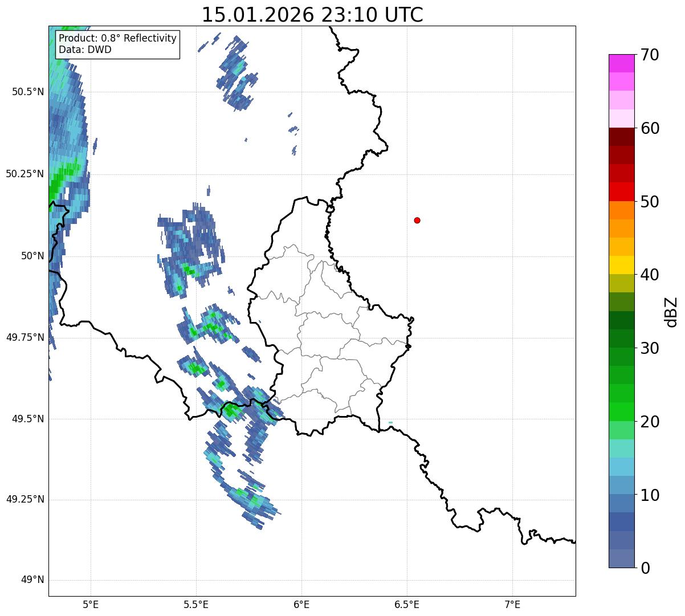Screen dimensions: 685x616
Task: Click the colorbar label '20'
Action: [650, 422]
